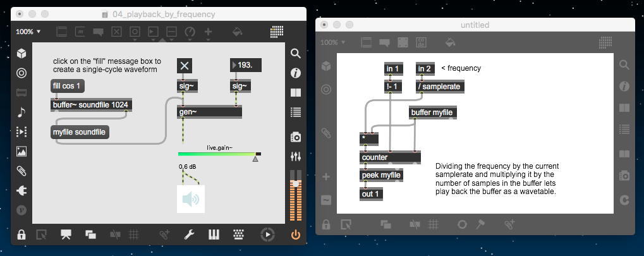Screen dimensions: 644x256
Task: Open patcher windows overlap icon in playback patcher
Action: click(90, 235)
